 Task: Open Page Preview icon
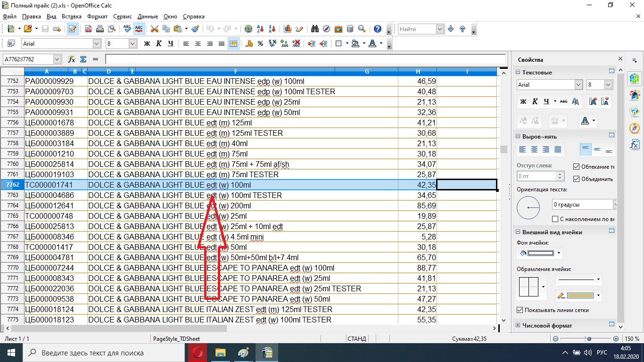click(112, 29)
